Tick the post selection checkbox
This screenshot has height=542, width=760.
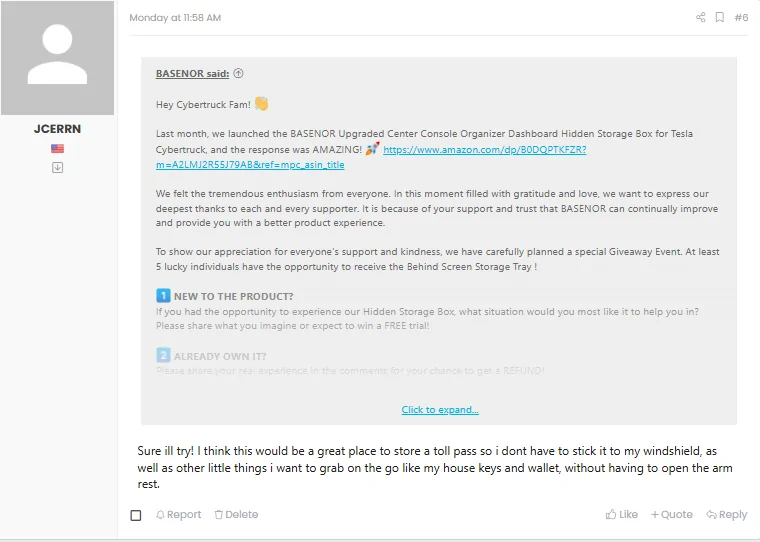pyautogui.click(x=136, y=515)
